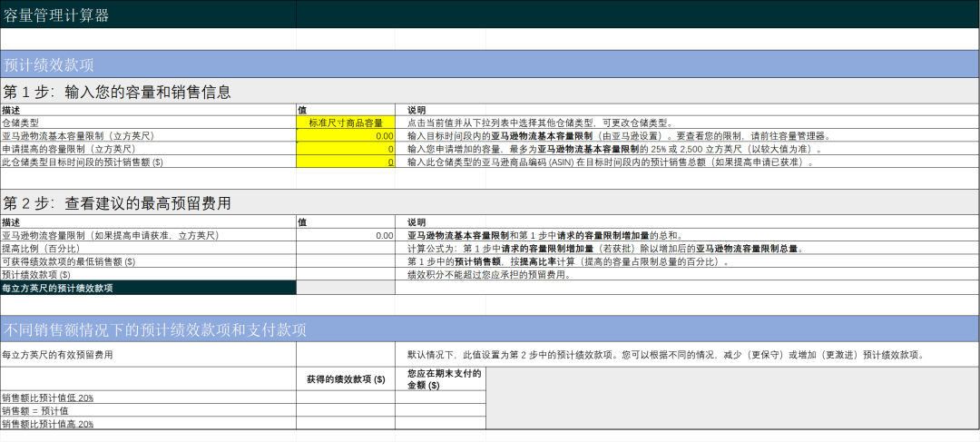Select the yellow 亚马逊物流基本容量限制 value cell in step 1
The height and width of the screenshot is (442, 980).
[346, 135]
